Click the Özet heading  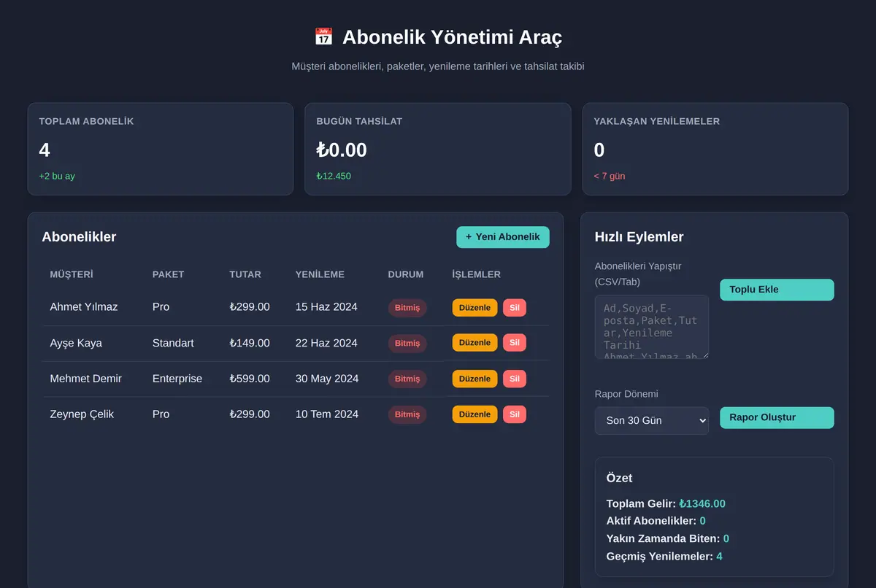(x=620, y=479)
